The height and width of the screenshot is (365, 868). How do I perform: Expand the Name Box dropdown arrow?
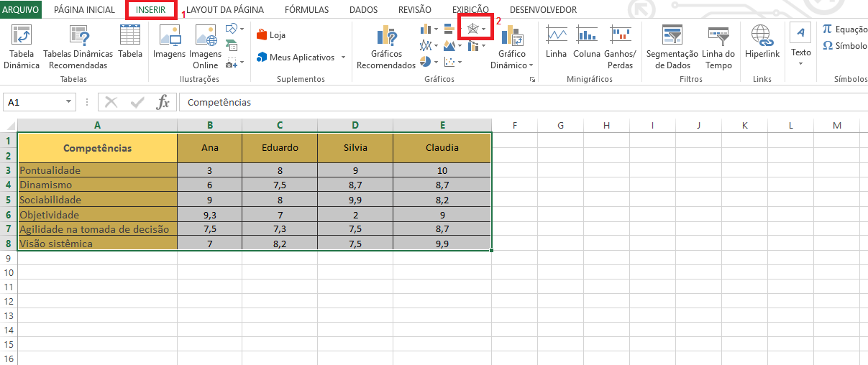(x=69, y=102)
